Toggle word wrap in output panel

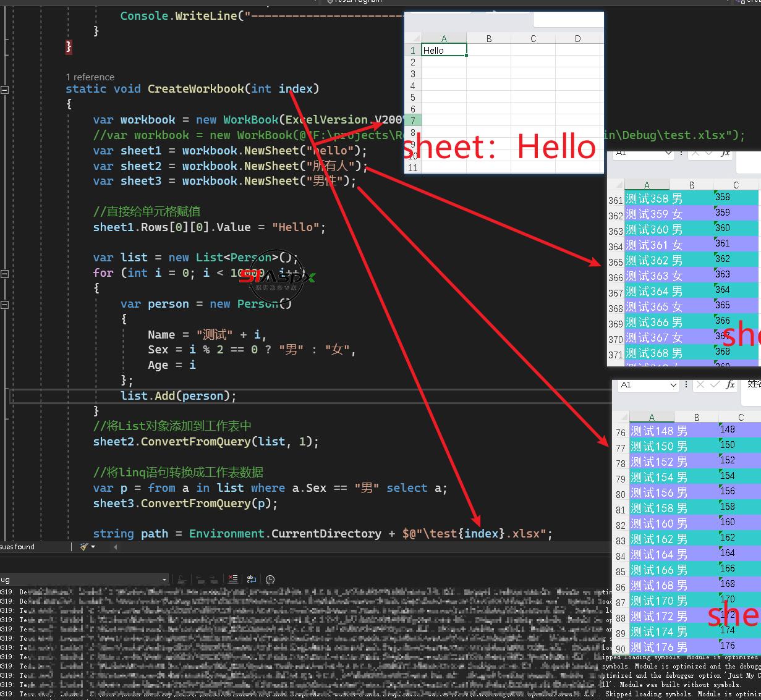[x=251, y=579]
